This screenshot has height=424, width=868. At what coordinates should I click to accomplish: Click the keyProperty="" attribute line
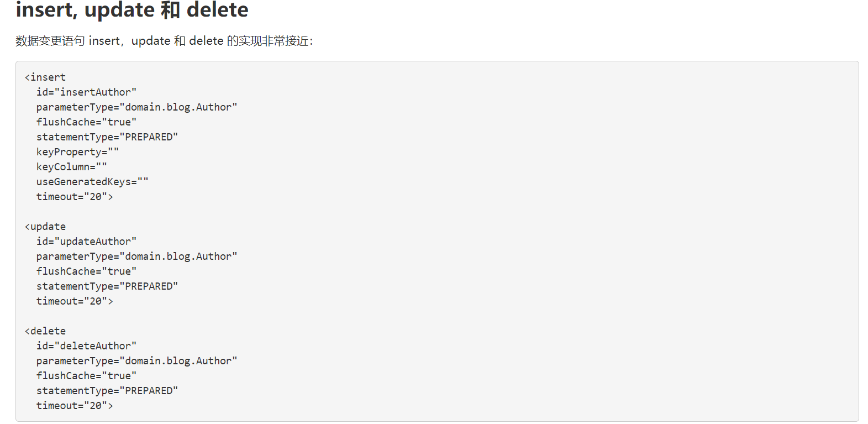(77, 152)
